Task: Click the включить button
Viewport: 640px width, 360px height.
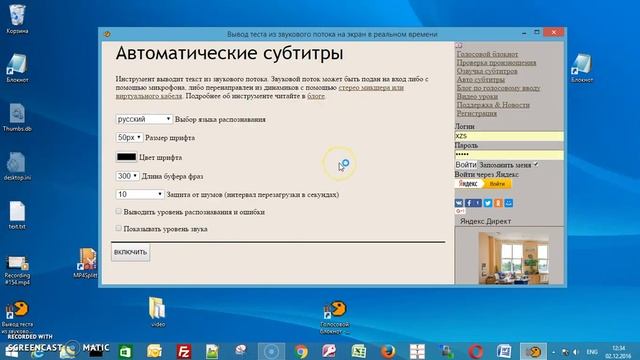Action: (x=130, y=252)
